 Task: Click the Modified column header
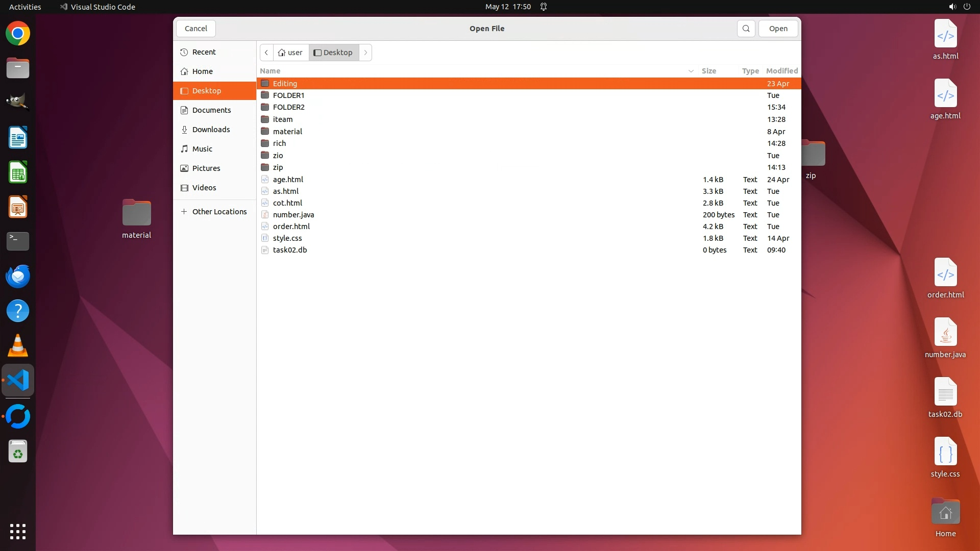[781, 71]
